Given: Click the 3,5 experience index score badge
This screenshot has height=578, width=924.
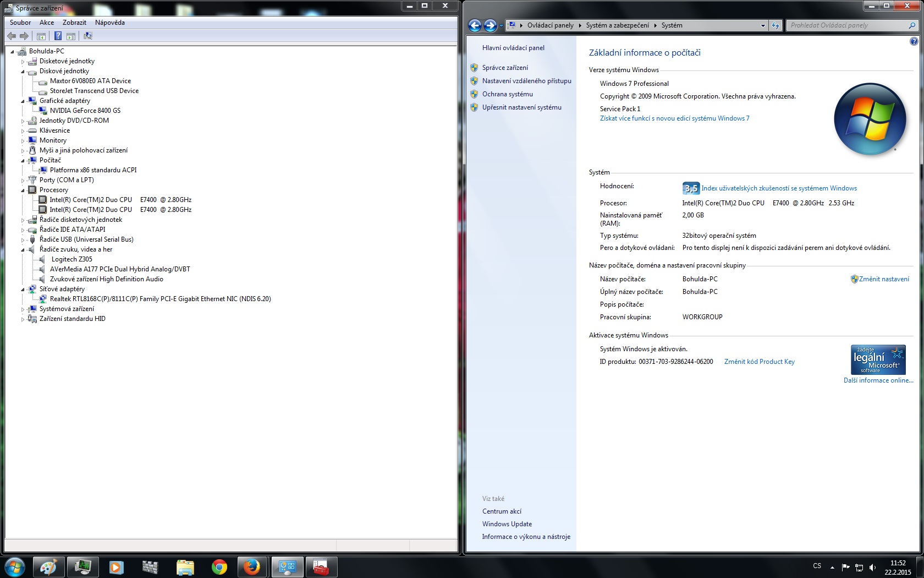Looking at the screenshot, I should [x=691, y=188].
